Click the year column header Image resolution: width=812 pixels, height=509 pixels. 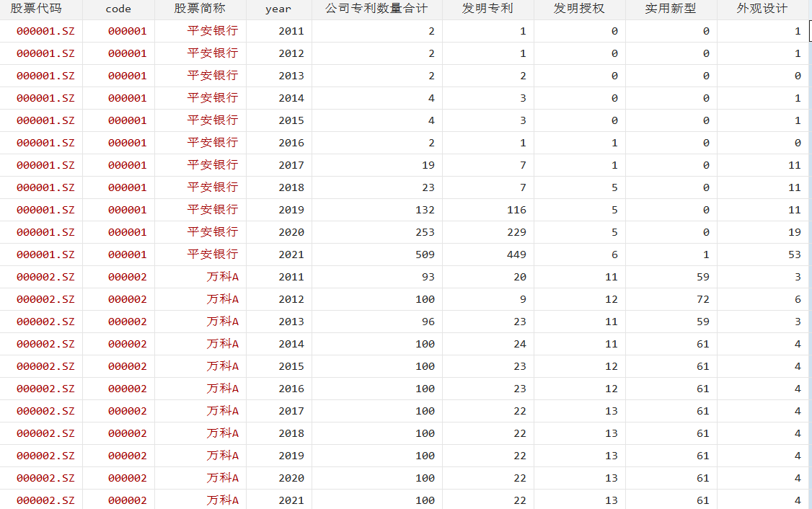pyautogui.click(x=278, y=9)
